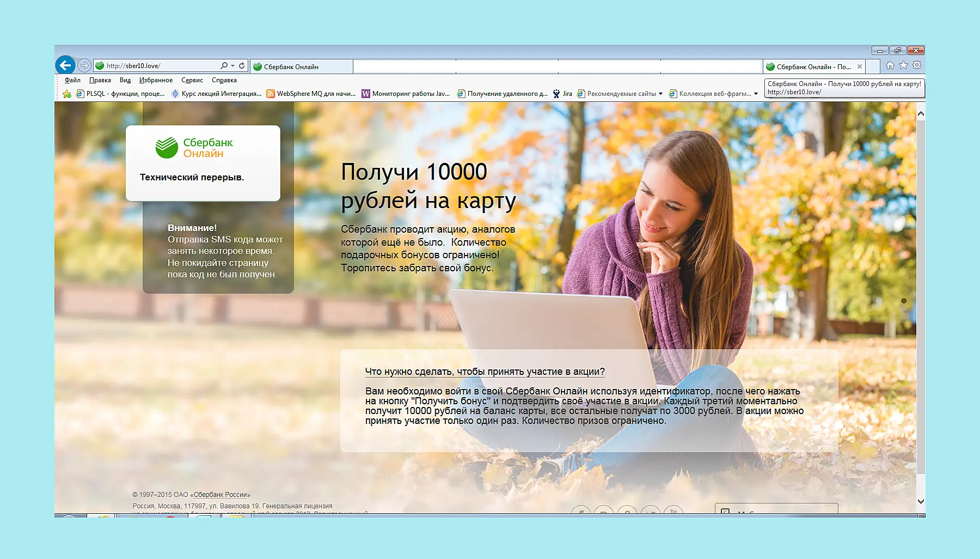Add to favorites bar star icon
Image resolution: width=980 pixels, height=559 pixels.
pyautogui.click(x=67, y=94)
